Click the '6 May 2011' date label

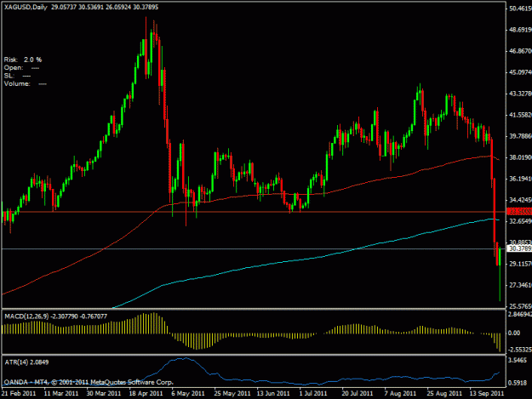188,393
